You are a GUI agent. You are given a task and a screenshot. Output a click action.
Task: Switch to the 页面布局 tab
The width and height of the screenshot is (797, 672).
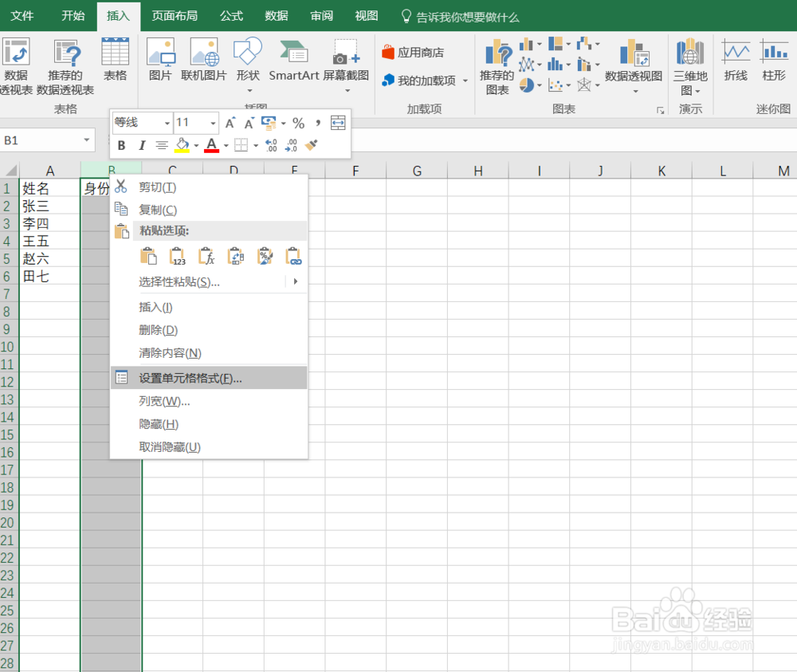(175, 16)
